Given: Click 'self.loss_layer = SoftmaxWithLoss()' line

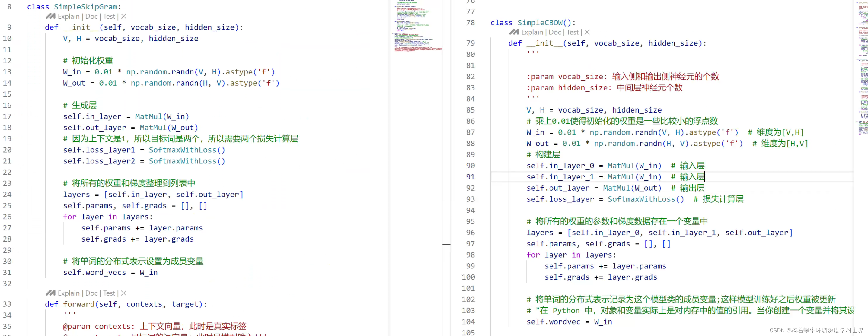Looking at the screenshot, I should (x=605, y=199).
